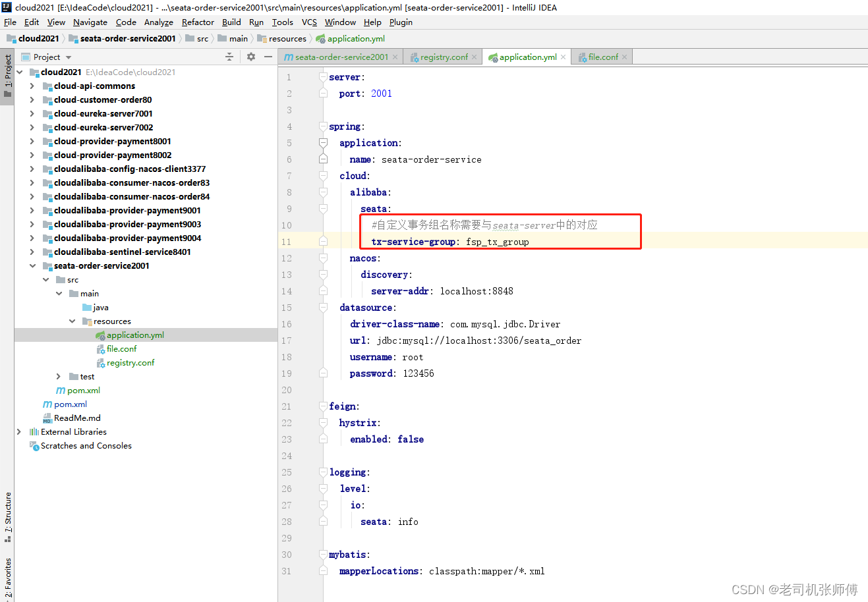Open the View menu
The image size is (868, 602).
pos(56,22)
